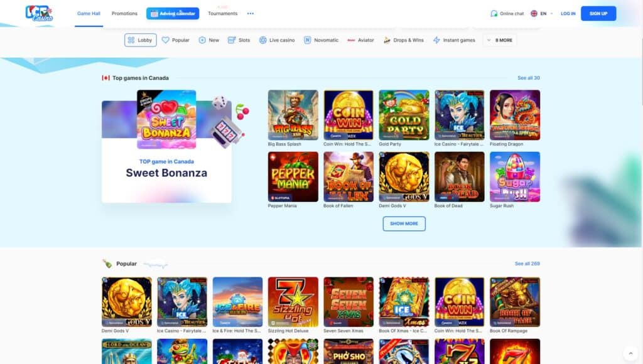This screenshot has height=364, width=643.
Task: Select the Live casino chip icon
Action: [263, 40]
